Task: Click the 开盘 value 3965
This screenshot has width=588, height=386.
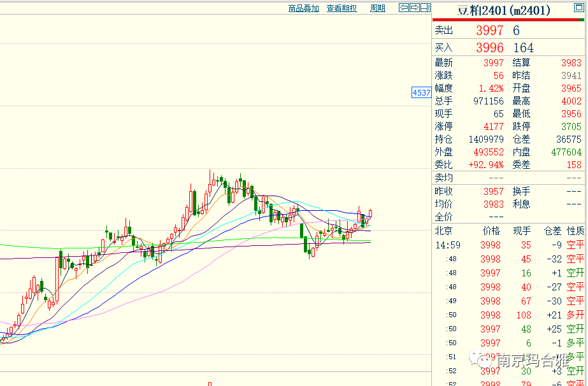Action: pyautogui.click(x=571, y=89)
